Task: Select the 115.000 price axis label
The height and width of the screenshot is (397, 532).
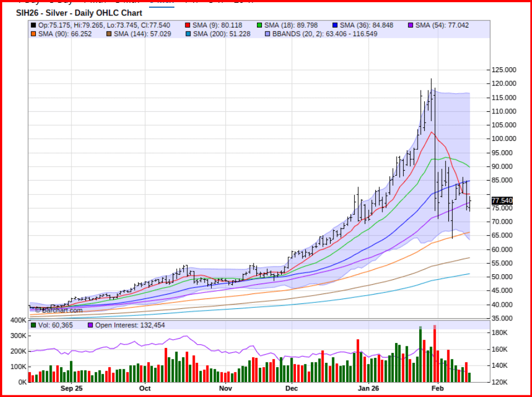Action: tap(504, 98)
